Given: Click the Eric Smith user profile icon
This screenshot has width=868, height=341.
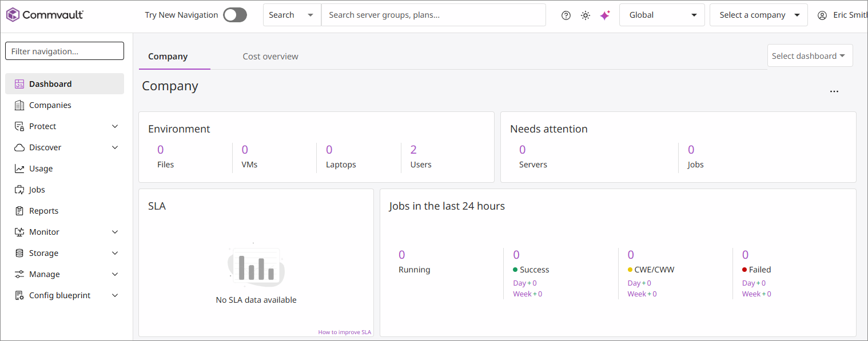Looking at the screenshot, I should click(x=822, y=15).
